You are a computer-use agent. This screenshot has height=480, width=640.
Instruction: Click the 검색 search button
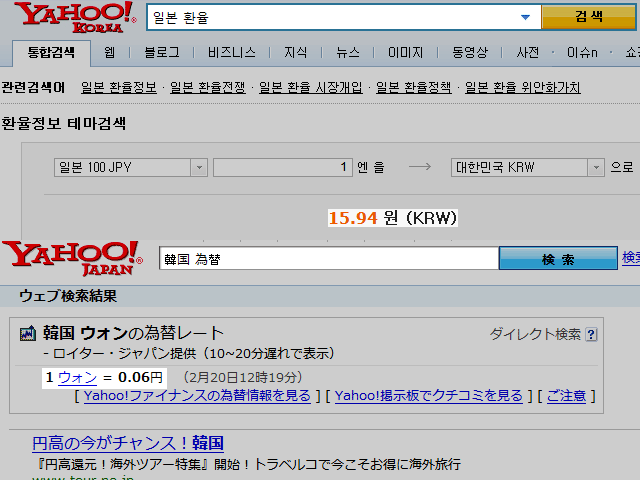pyautogui.click(x=589, y=17)
